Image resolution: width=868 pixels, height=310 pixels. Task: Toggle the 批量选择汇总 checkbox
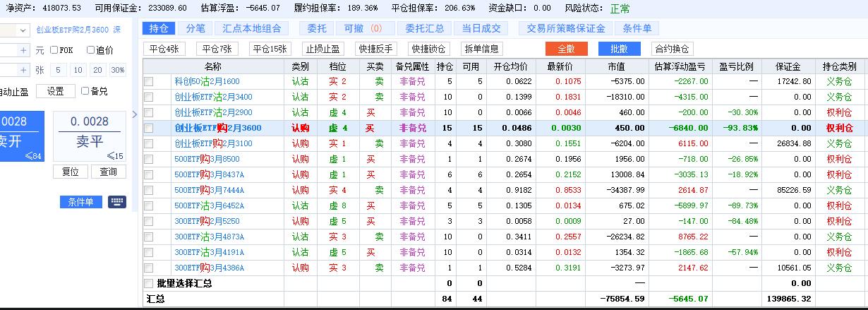point(148,283)
